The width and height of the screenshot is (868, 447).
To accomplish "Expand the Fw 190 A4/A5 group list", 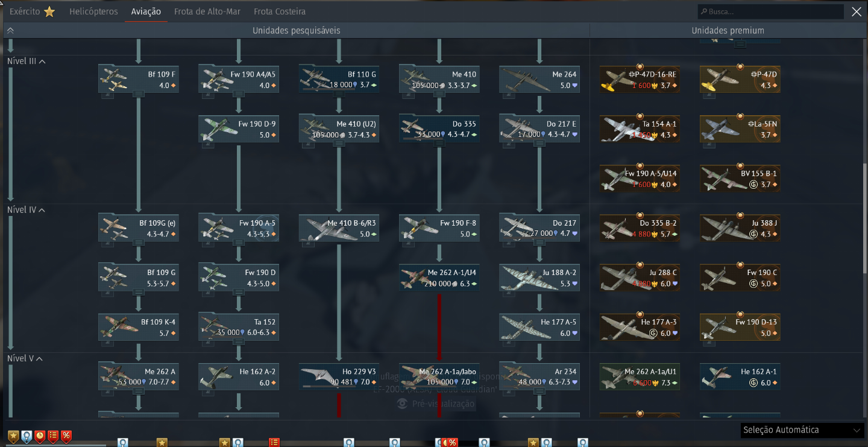I will [x=239, y=94].
